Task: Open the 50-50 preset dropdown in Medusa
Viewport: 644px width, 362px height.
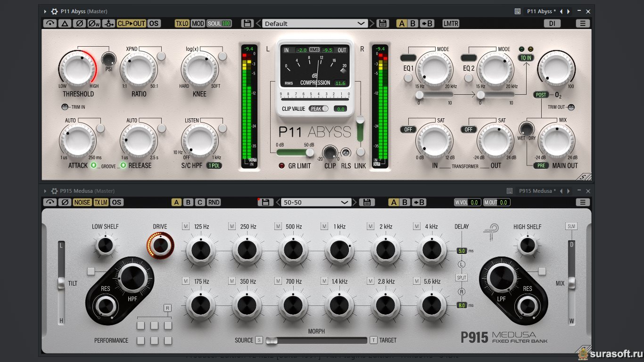Action: point(316,202)
